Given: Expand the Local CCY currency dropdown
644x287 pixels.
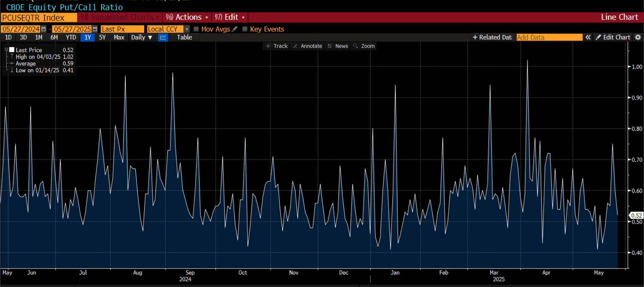Looking at the screenshot, I should click(187, 29).
